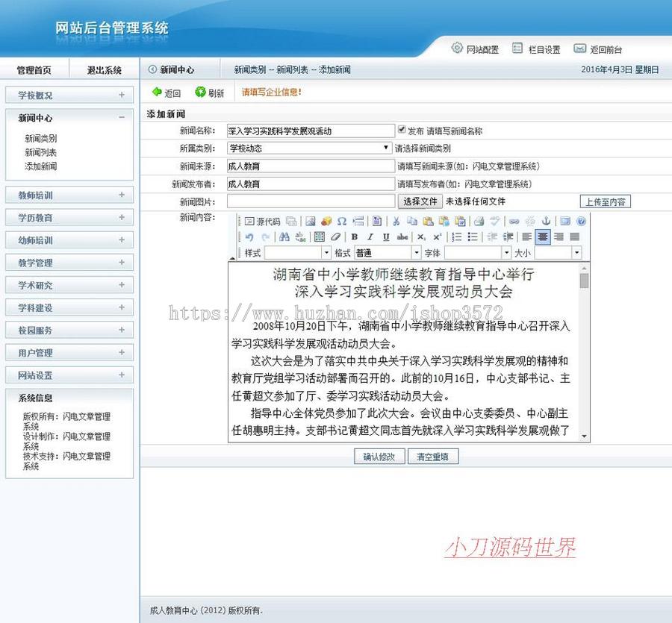The image size is (672, 623).
Task: Toggle center alignment button
Action: (x=543, y=237)
